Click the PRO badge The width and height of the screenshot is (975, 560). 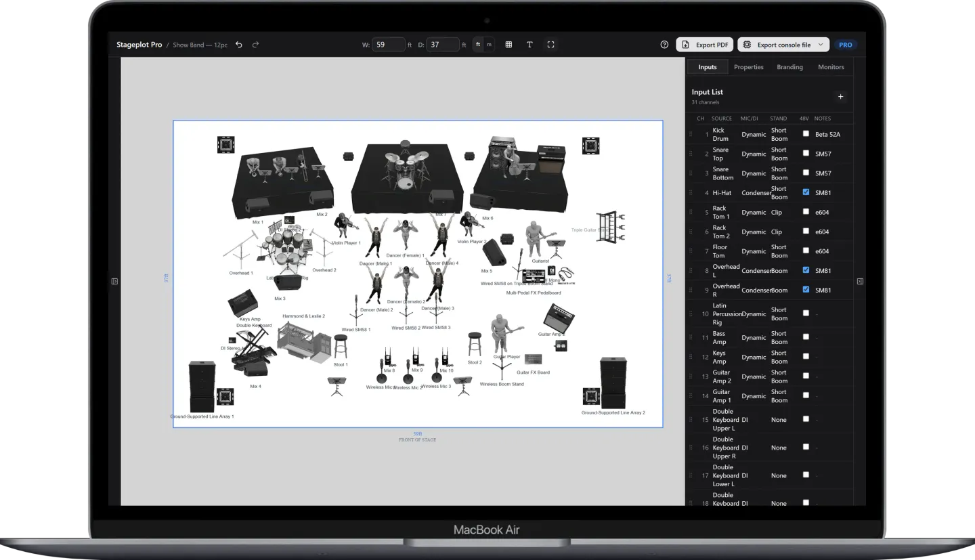[845, 45]
